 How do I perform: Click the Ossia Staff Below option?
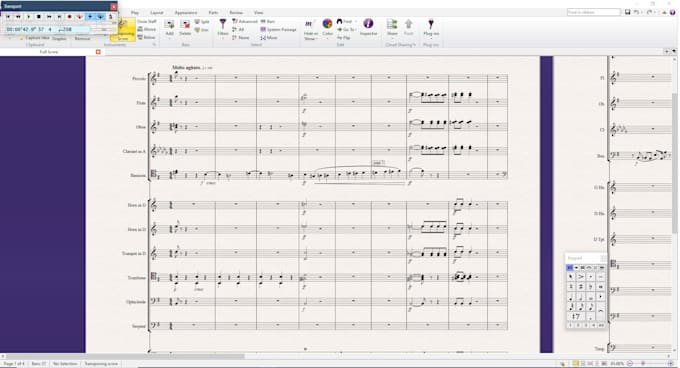(147, 38)
